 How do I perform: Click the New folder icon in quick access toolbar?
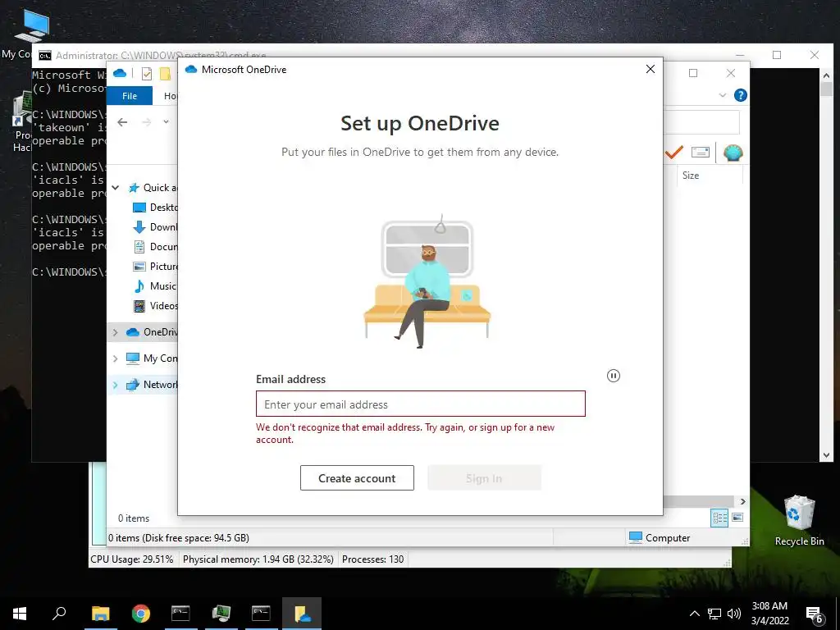tap(166, 73)
